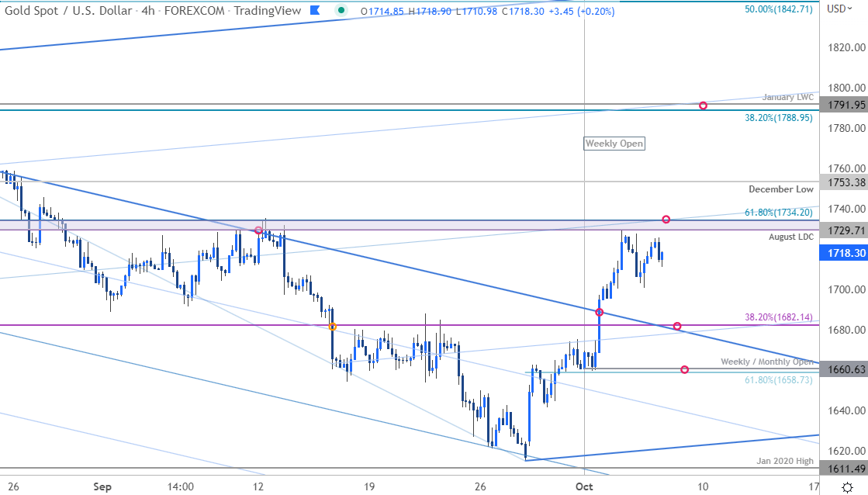
Task: Click the 1780.00 price scale label
Action: coord(846,128)
